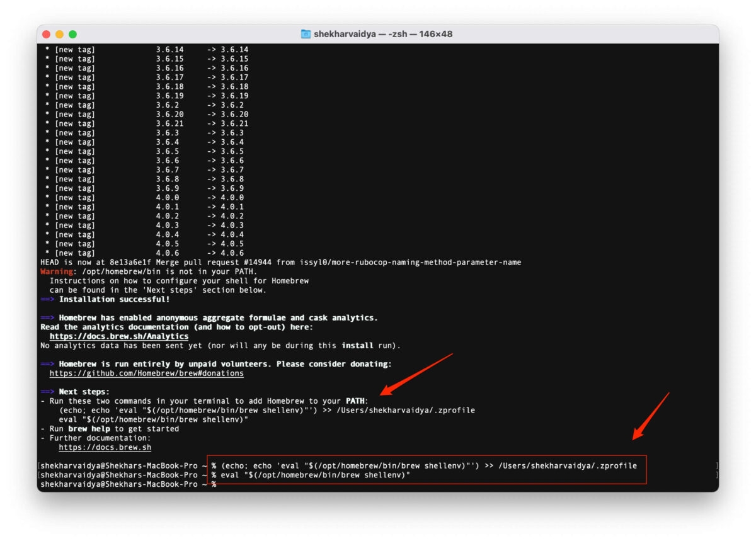Click the folder proxy icon in title bar

point(306,34)
